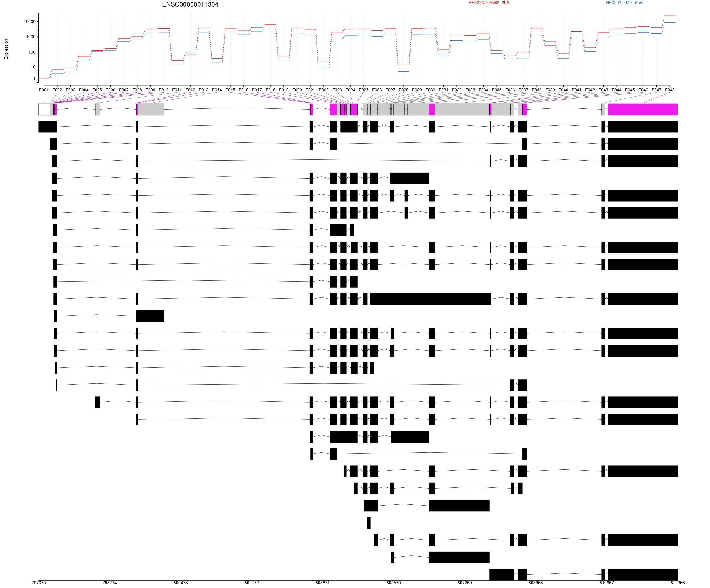Click the exon label E042

(x=590, y=90)
